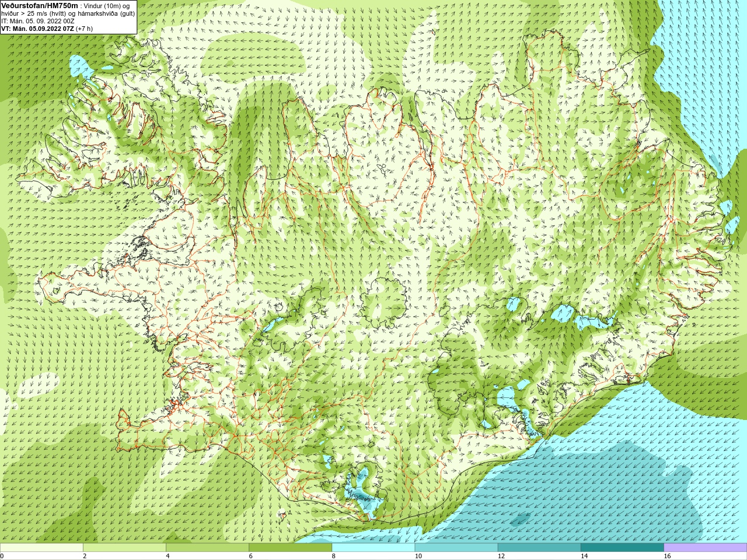Click the purple above-16 legend swatch
The width and height of the screenshot is (747, 560).
pos(706,548)
